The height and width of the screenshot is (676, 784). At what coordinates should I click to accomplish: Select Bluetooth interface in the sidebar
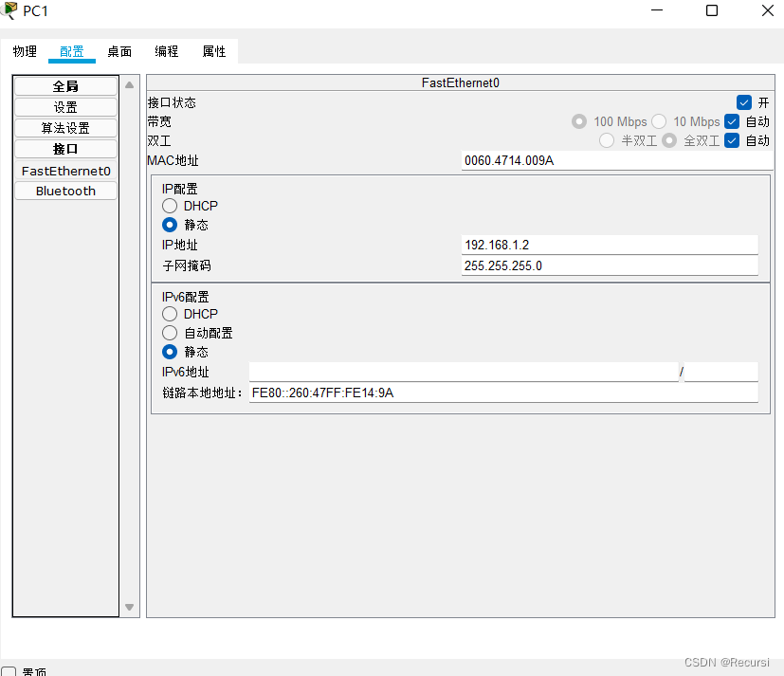tap(66, 191)
